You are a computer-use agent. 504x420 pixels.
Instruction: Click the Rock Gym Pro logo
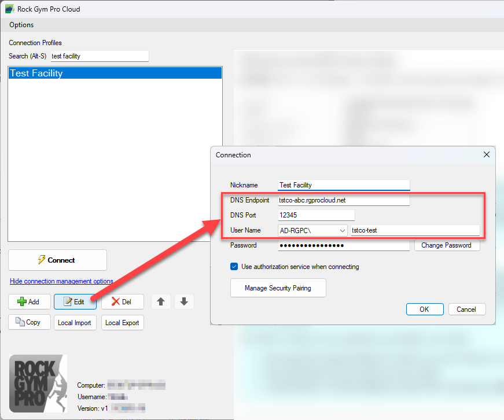click(x=38, y=383)
